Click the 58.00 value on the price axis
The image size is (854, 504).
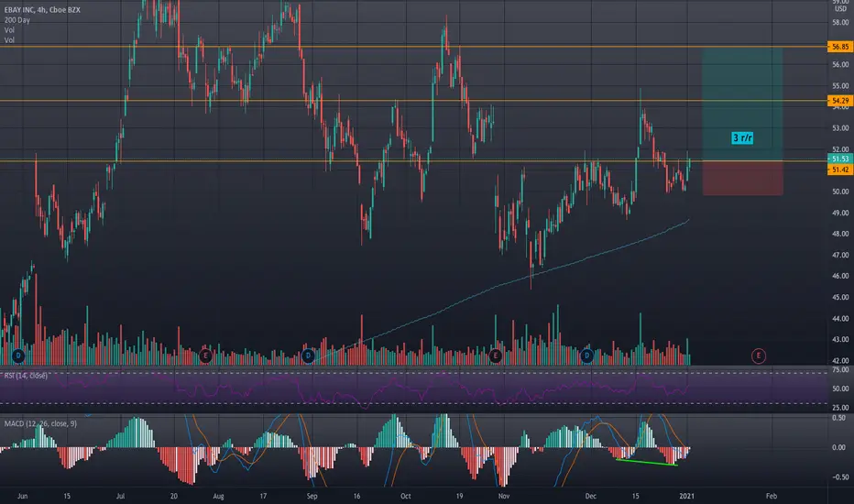[x=840, y=22]
